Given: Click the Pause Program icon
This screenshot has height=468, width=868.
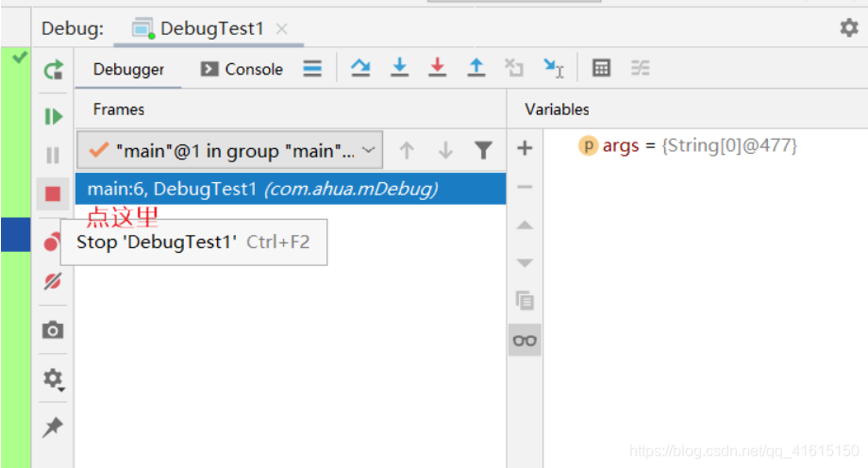Looking at the screenshot, I should pyautogui.click(x=53, y=155).
